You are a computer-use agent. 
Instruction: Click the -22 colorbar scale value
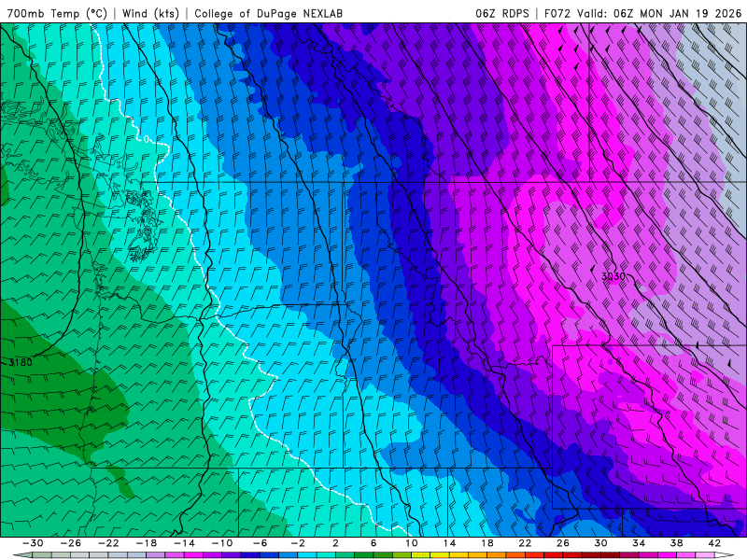click(108, 543)
